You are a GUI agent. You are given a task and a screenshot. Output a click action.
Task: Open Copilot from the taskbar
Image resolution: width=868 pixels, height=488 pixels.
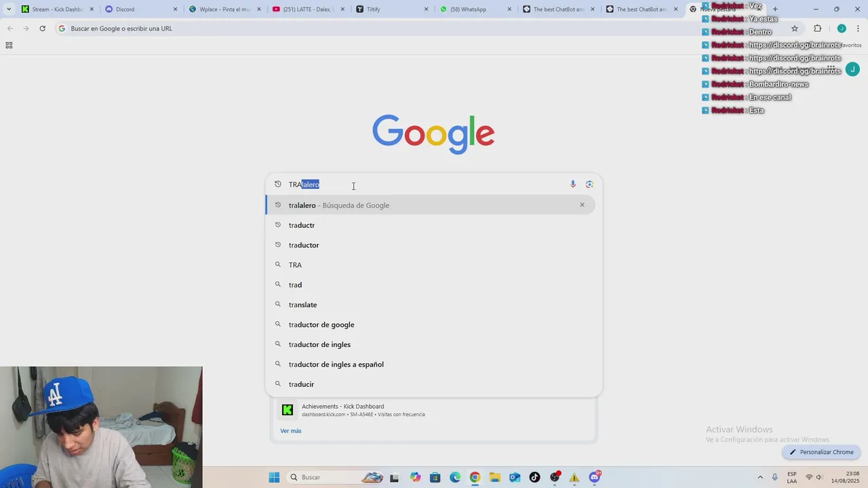coord(415,477)
